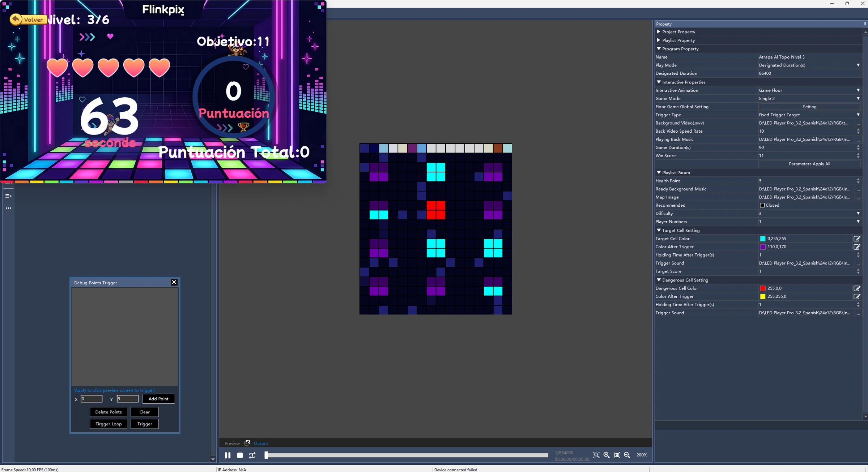Click the red Dangerous Cell Color swatch
The image size is (868, 472).
click(762, 288)
